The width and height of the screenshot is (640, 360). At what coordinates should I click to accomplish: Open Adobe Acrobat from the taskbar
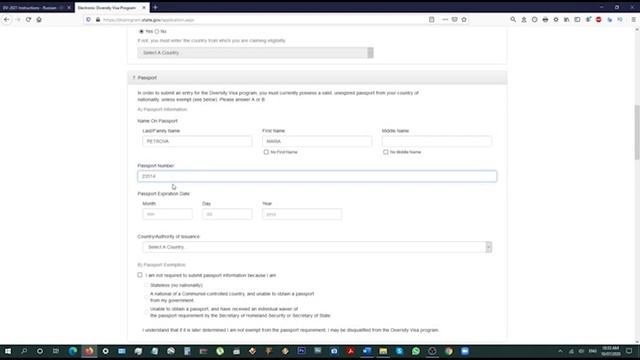point(350,351)
